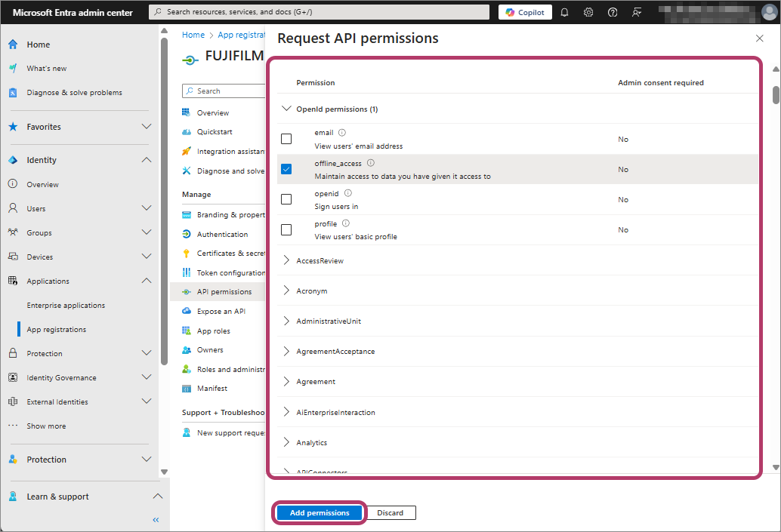Open the help question mark icon

click(x=613, y=12)
